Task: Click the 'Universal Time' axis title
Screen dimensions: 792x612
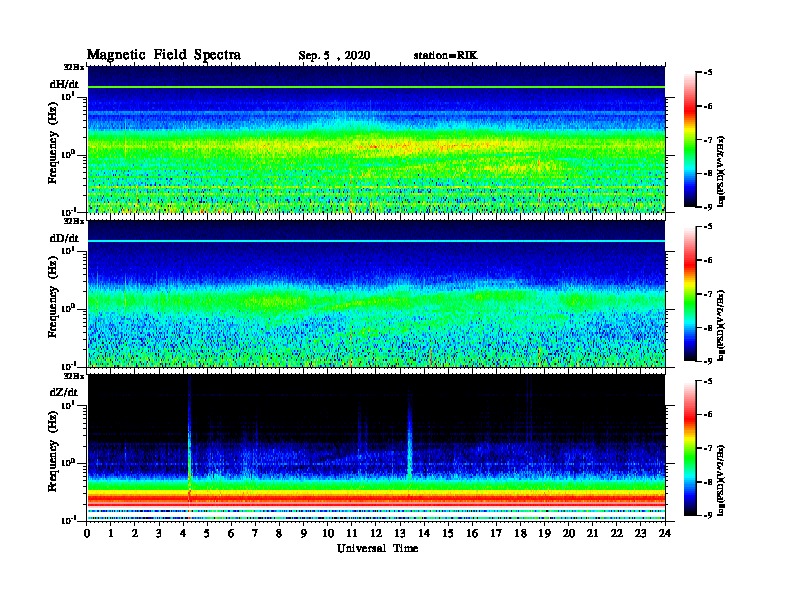Action: click(377, 548)
